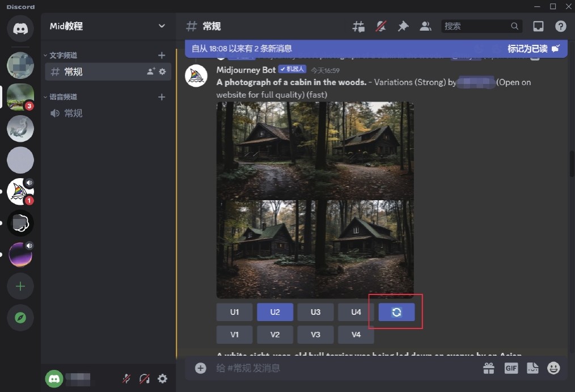Click the user avatar in the user panel
This screenshot has width=575, height=392.
[x=54, y=378]
